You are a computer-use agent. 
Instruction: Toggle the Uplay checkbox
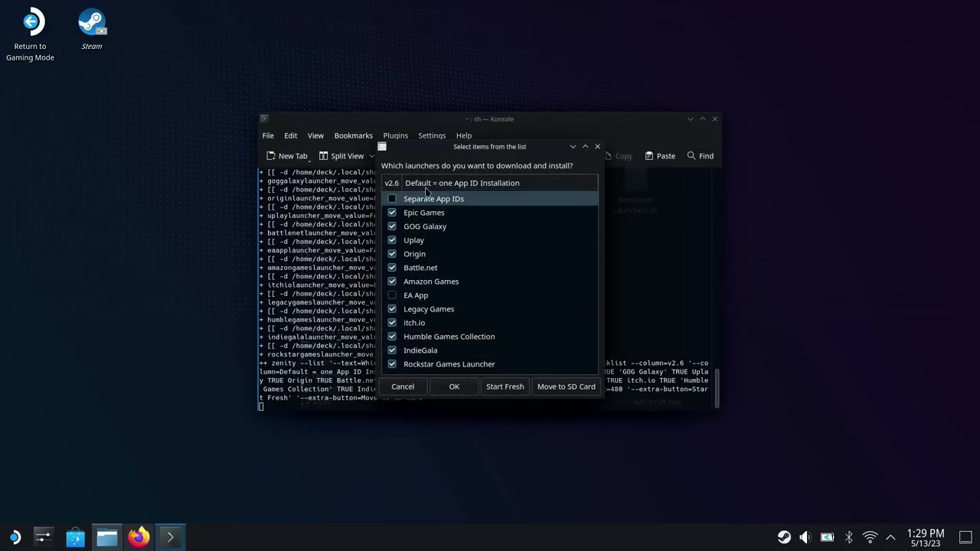(392, 240)
